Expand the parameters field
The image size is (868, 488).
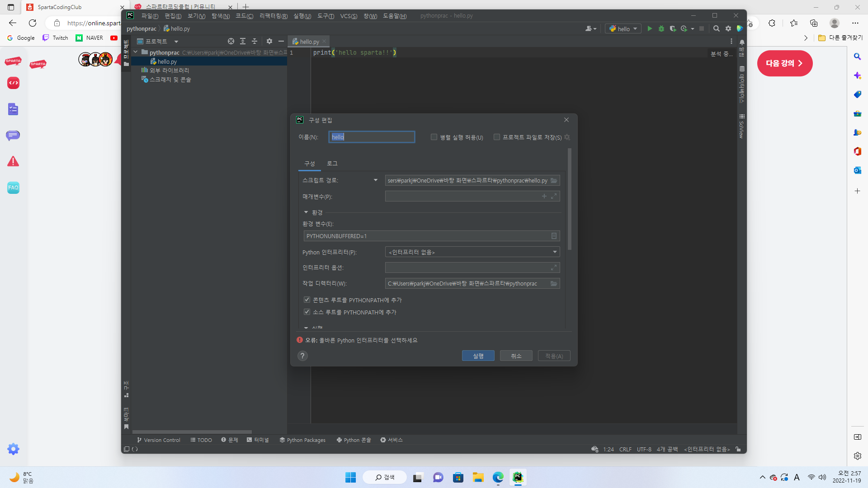coord(554,196)
